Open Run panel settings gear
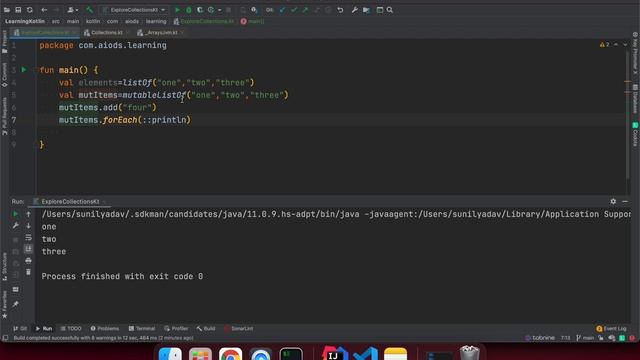Image resolution: width=640 pixels, height=360 pixels. click(613, 201)
